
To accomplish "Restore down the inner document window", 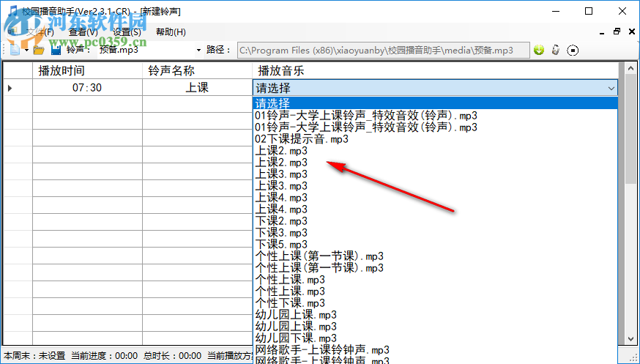I will tap(617, 31).
